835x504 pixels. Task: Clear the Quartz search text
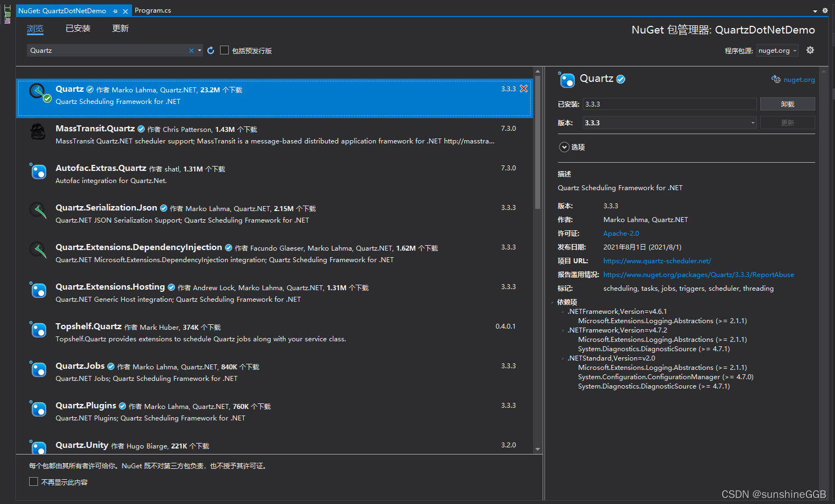pos(191,51)
